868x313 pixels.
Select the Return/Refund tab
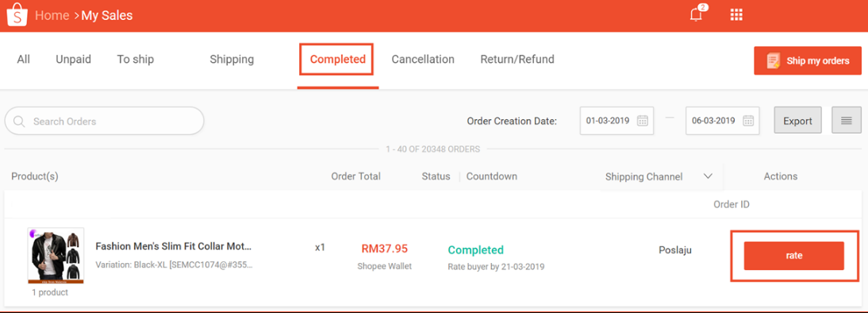(517, 60)
